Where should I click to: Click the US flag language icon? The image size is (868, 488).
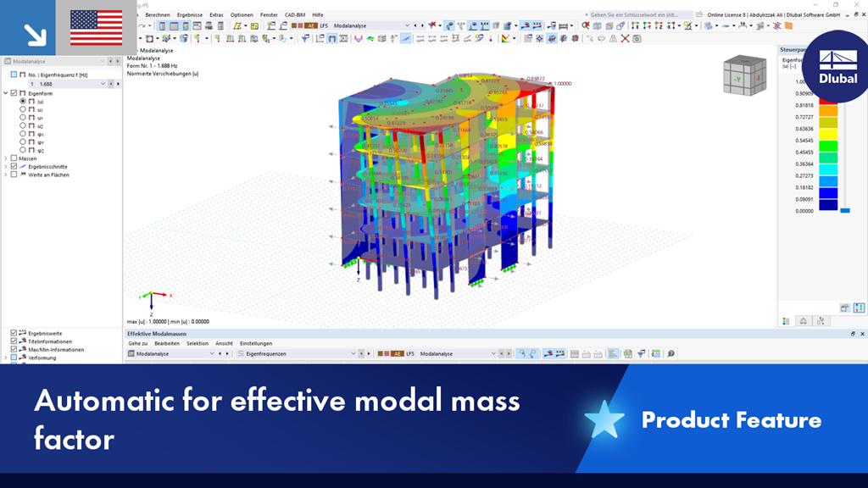pos(96,26)
